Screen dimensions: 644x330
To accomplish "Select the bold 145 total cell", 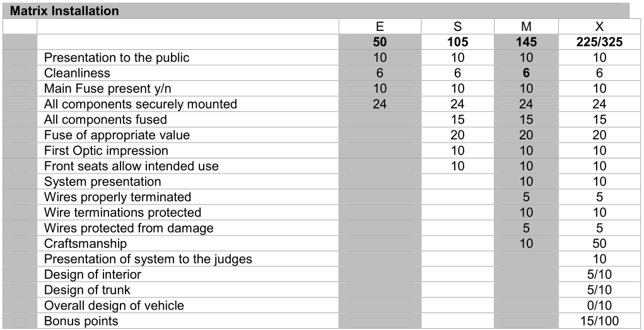I will pyautogui.click(x=526, y=42).
